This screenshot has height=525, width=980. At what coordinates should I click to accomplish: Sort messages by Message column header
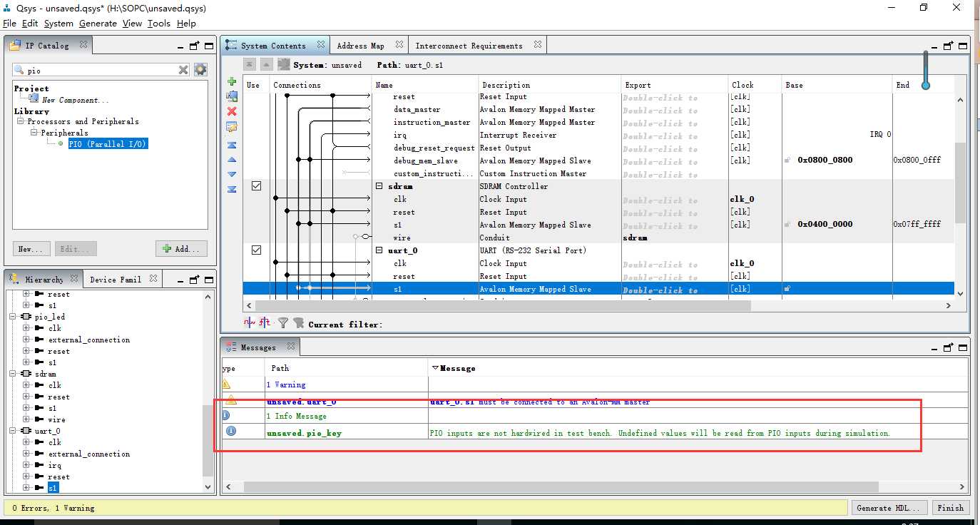(457, 368)
